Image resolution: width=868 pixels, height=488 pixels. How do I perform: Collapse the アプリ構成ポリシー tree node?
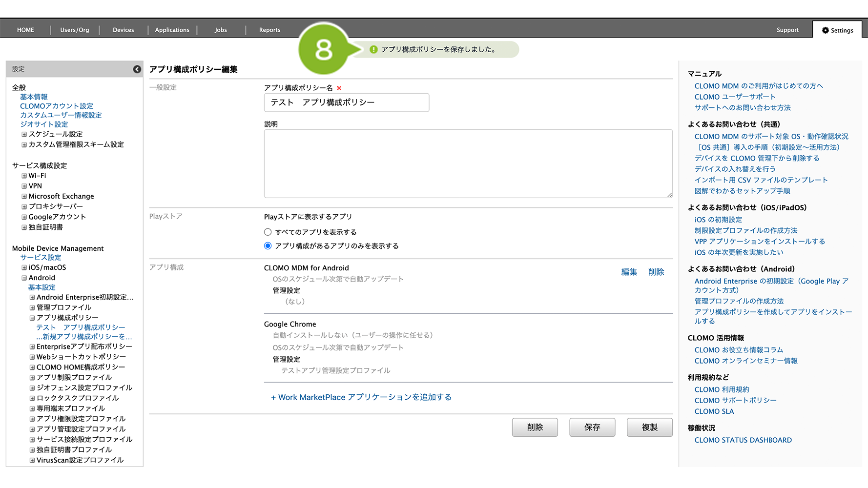[32, 318]
